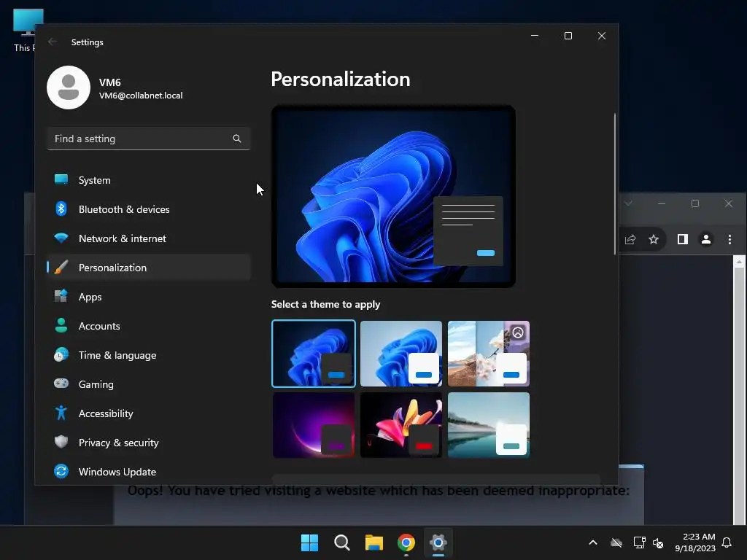Select the Windows dark bloom theme
This screenshot has width=747, height=560.
(x=314, y=354)
